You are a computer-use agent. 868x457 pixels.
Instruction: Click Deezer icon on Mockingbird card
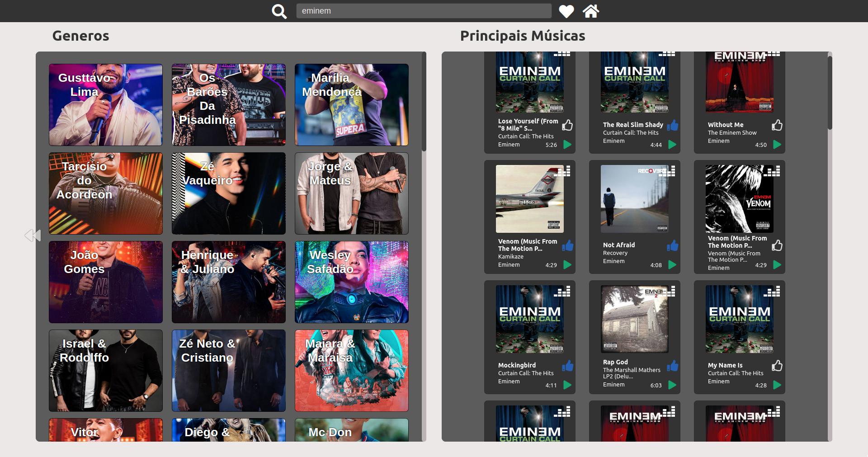coord(562,291)
